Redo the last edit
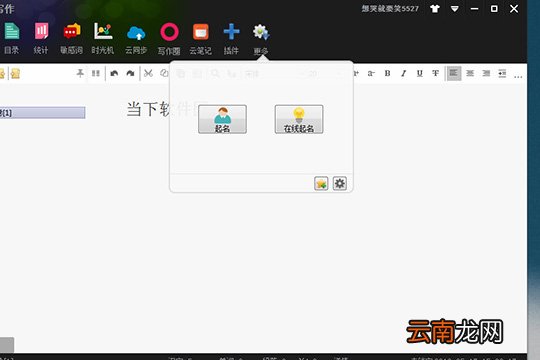This screenshot has width=540, height=360. [130, 73]
